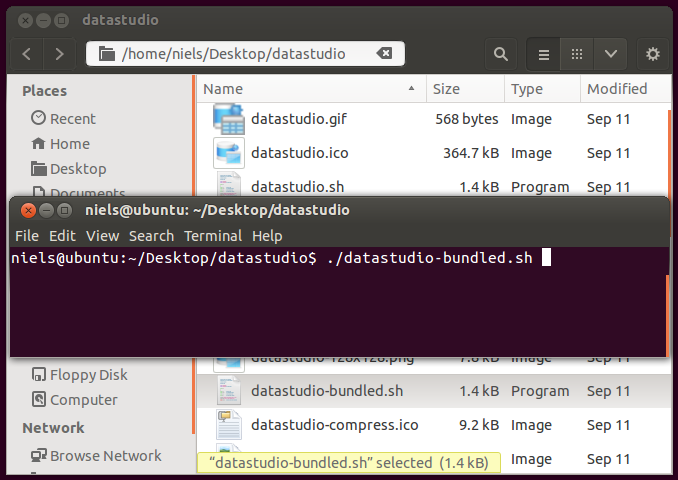The height and width of the screenshot is (480, 678).
Task: Clear the location path field
Action: click(384, 54)
